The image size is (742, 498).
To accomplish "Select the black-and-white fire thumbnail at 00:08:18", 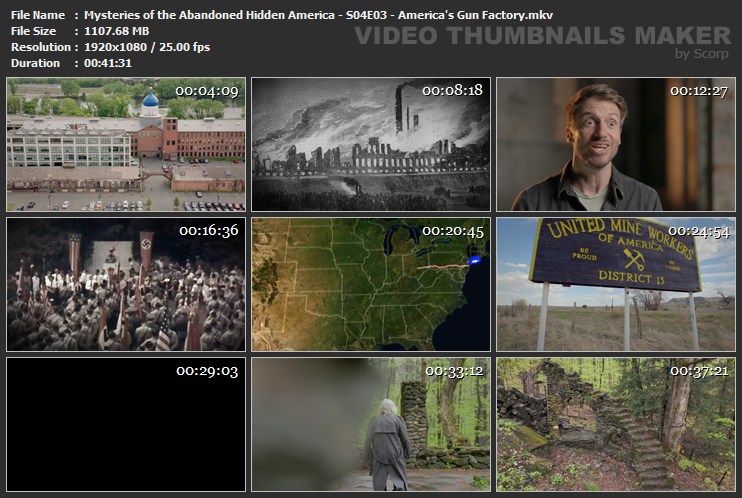I will click(x=371, y=144).
